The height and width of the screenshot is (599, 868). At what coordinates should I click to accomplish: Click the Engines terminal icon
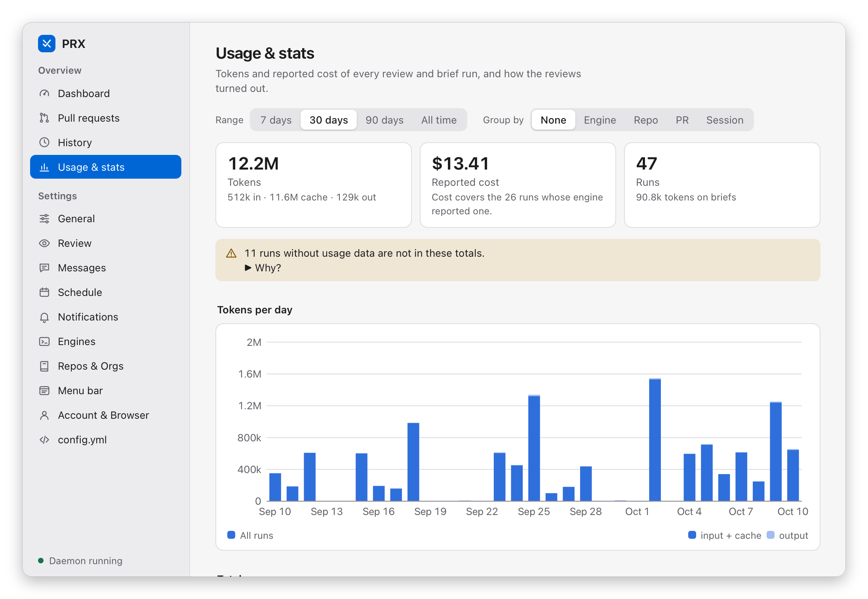pos(44,341)
